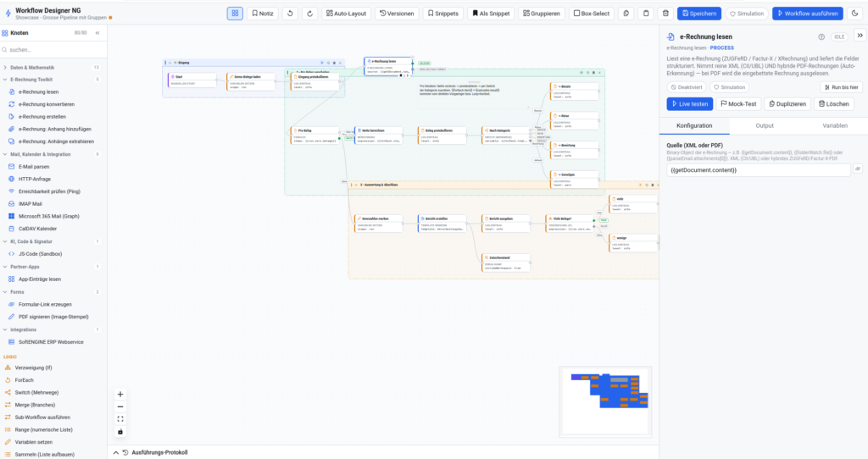
Task: Open the Versionen toolbar item
Action: (x=397, y=14)
